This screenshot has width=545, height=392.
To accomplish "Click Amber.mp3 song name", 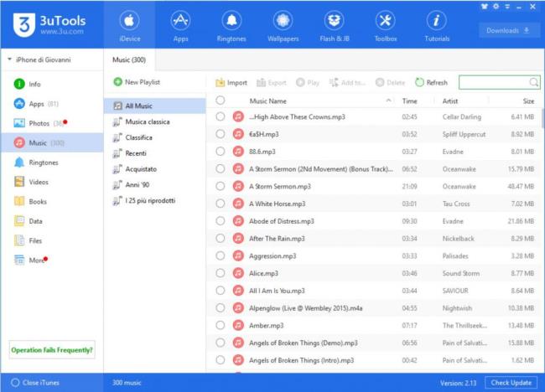I will coord(267,325).
